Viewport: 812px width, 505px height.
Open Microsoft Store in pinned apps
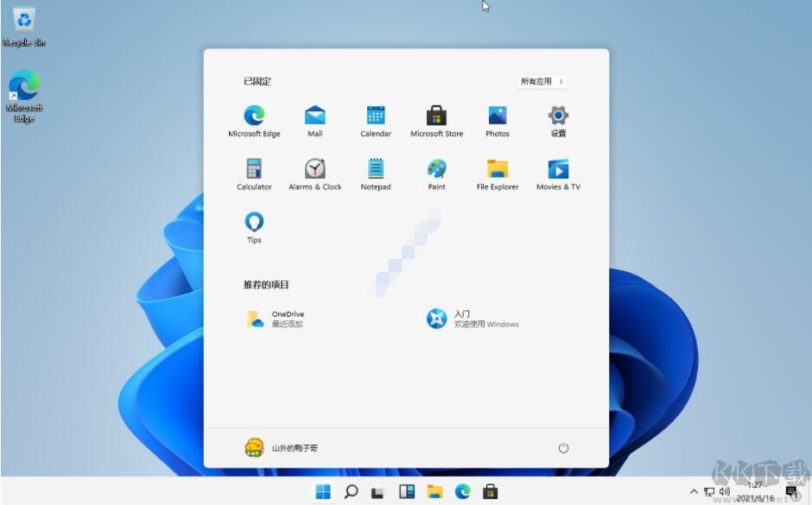point(436,121)
